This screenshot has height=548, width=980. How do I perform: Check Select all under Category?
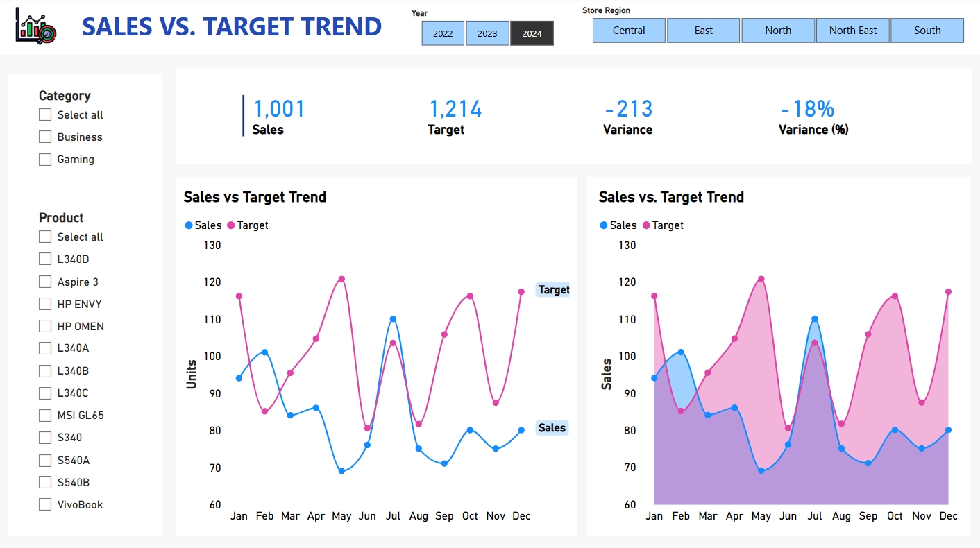point(45,115)
